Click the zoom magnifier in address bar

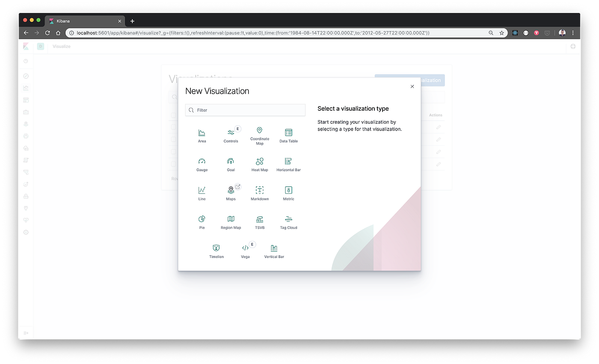point(491,33)
